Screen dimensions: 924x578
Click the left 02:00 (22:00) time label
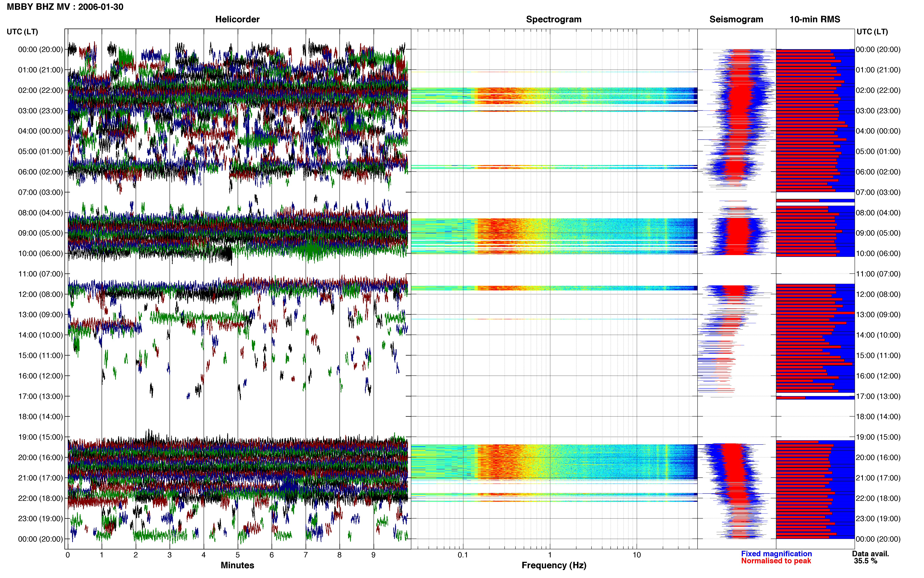41,90
